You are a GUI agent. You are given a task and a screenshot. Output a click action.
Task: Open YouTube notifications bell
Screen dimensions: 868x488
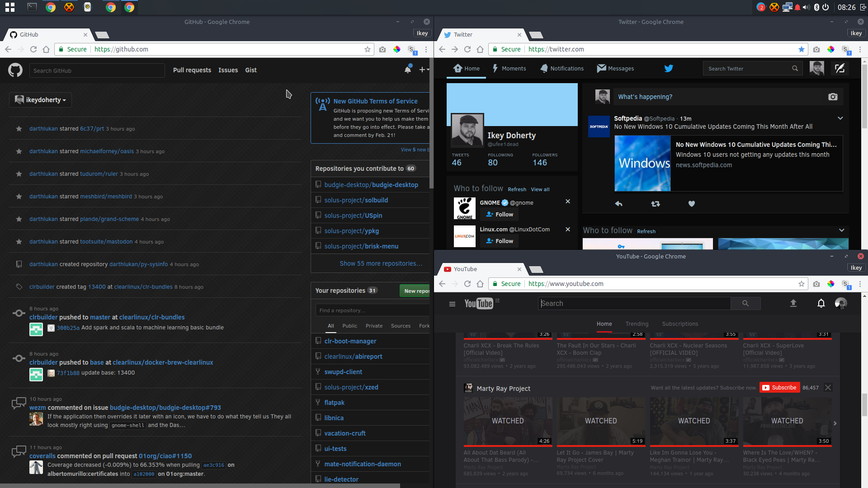point(821,303)
